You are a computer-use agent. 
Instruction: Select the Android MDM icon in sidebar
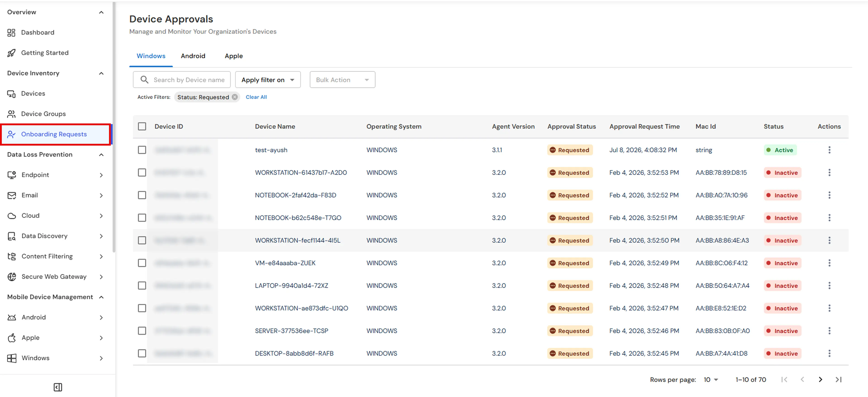tap(12, 317)
